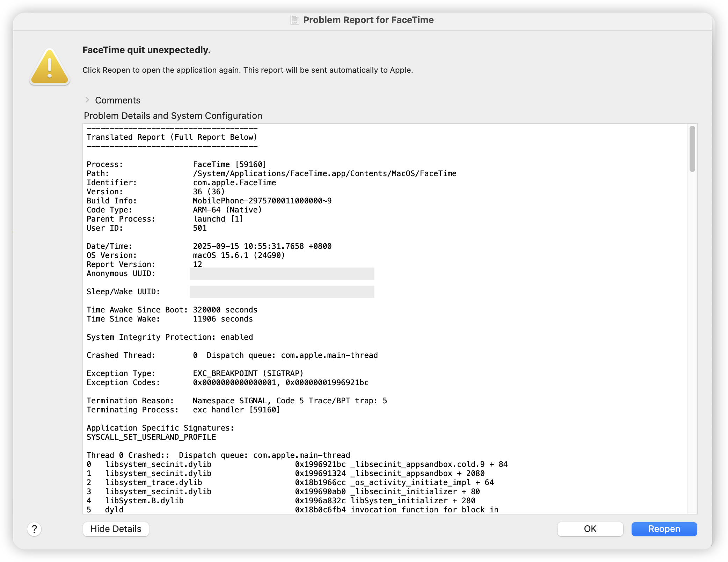Click the document icon in the title bar
Screen dimensions: 728x562
[295, 20]
